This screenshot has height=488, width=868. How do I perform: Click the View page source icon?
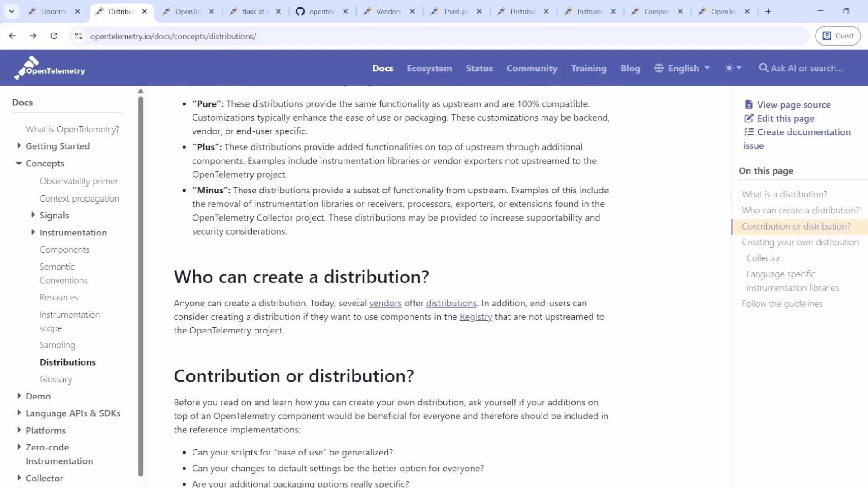point(749,104)
